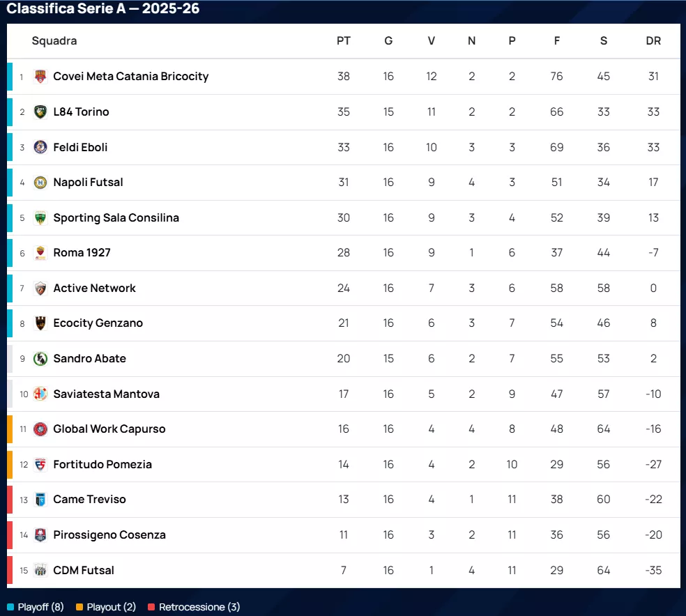
Task: Click the blue Playoff legend swatch
Action: (x=10, y=607)
